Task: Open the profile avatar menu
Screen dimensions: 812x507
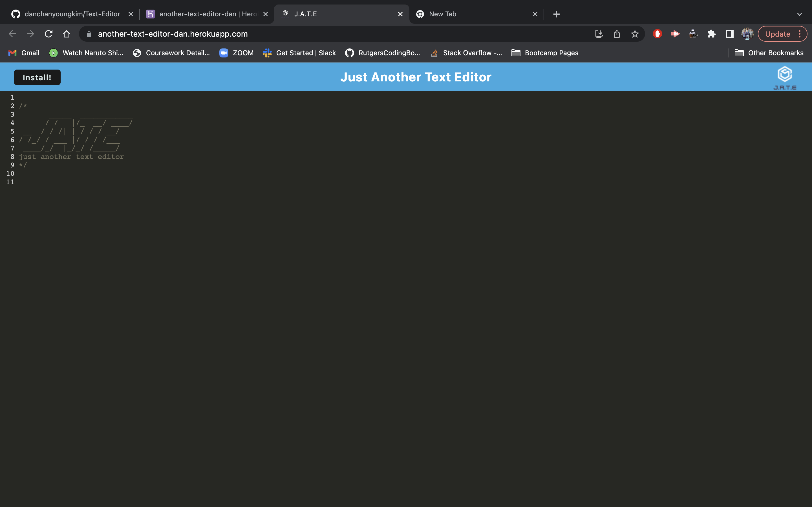Action: tap(747, 34)
